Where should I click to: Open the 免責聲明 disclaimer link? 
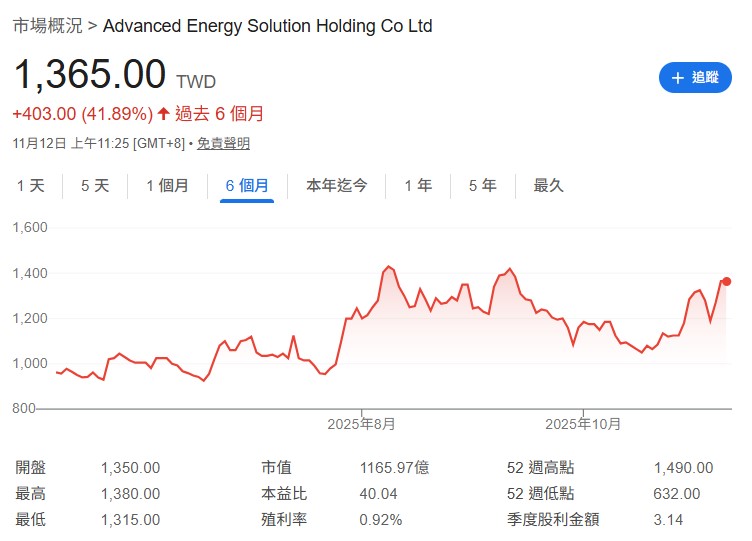(223, 143)
